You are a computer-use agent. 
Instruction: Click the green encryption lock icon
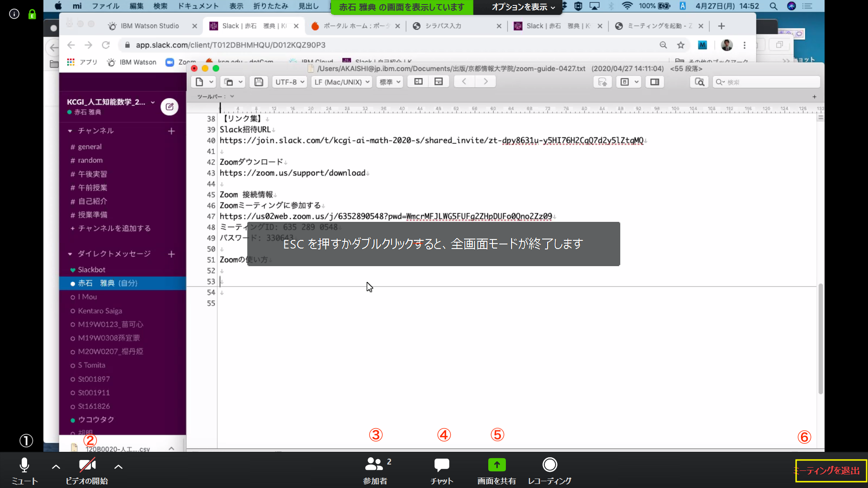click(x=32, y=14)
